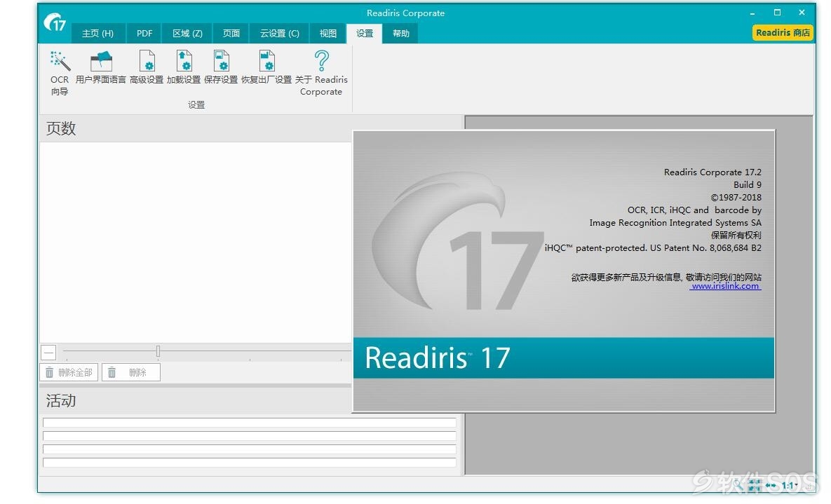Maximize the Readiris Corporate window
The width and height of the screenshot is (831, 504).
click(x=777, y=13)
